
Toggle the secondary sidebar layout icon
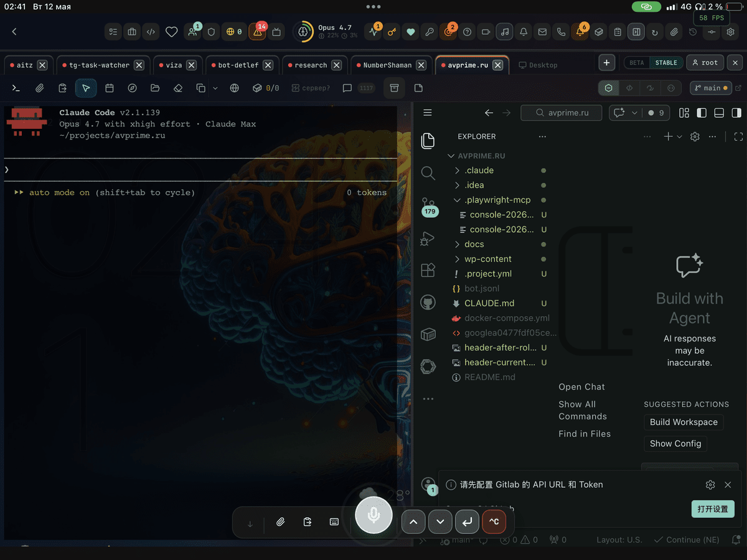[x=736, y=113]
